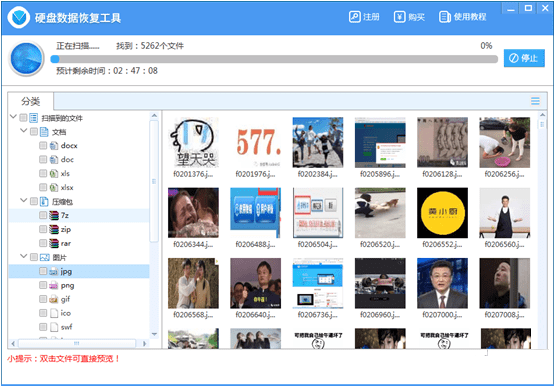The width and height of the screenshot is (556, 386).
Task: Check the 扫描到的文件 checkbox
Action: pyautogui.click(x=23, y=117)
